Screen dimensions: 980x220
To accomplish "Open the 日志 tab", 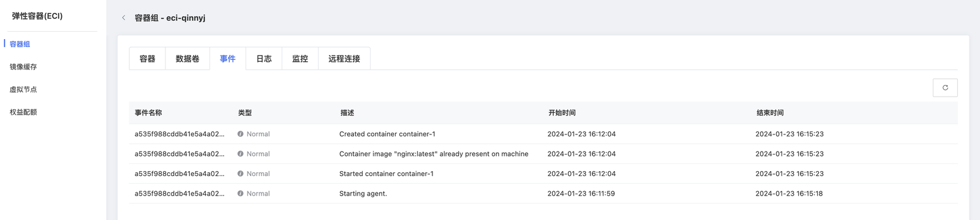I will point(264,59).
